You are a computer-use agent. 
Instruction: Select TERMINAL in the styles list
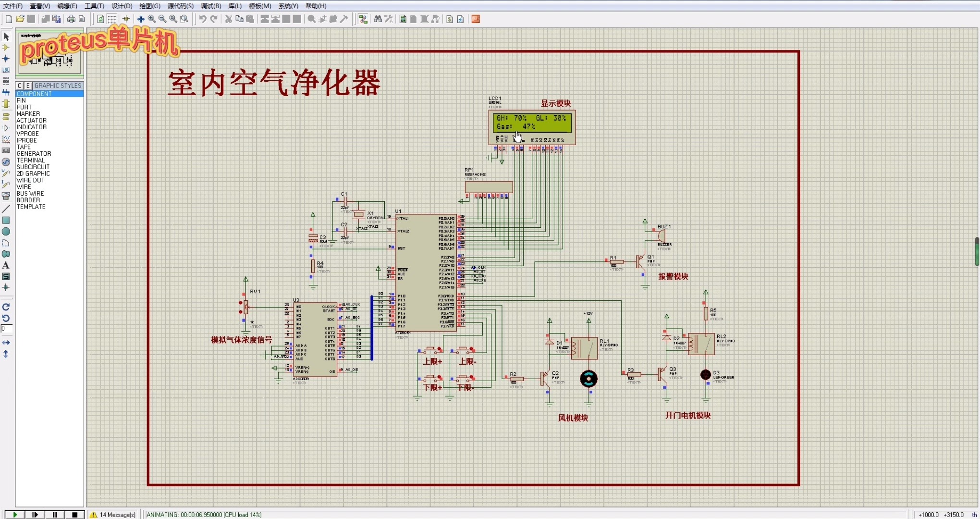(30, 161)
